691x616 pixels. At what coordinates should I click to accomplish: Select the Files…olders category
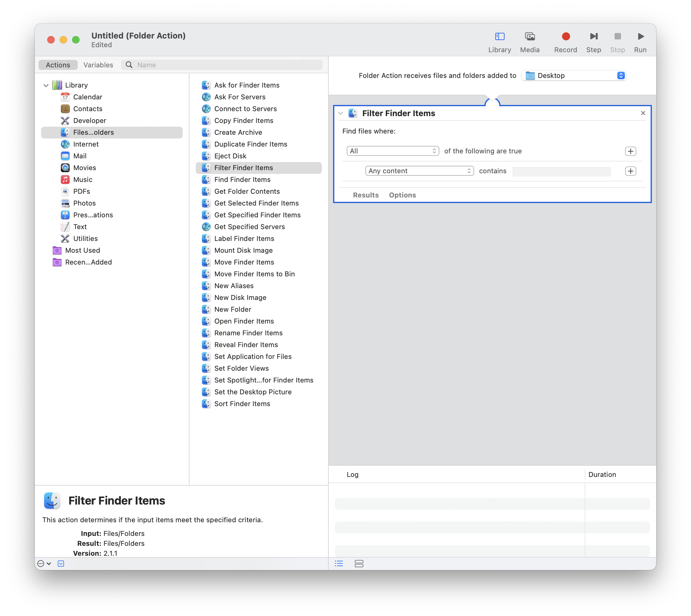[x=112, y=132]
